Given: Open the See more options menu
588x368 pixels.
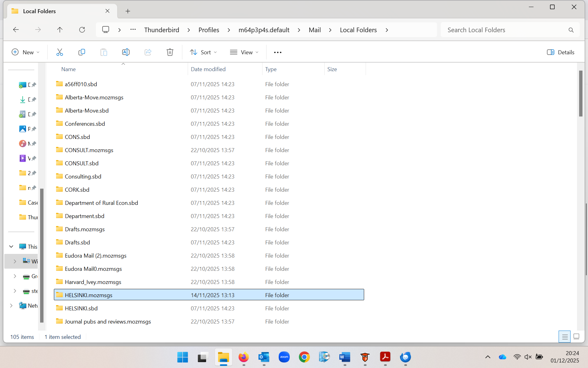Looking at the screenshot, I should pos(277,52).
